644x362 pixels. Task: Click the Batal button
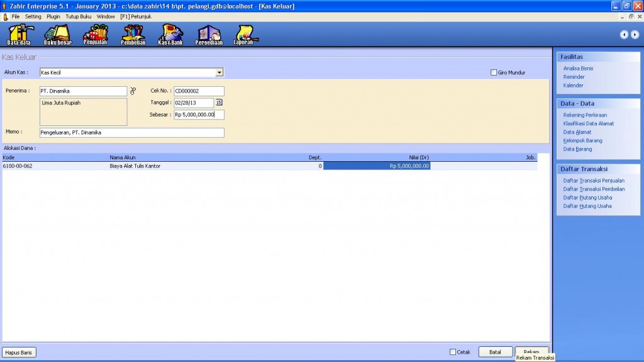495,352
